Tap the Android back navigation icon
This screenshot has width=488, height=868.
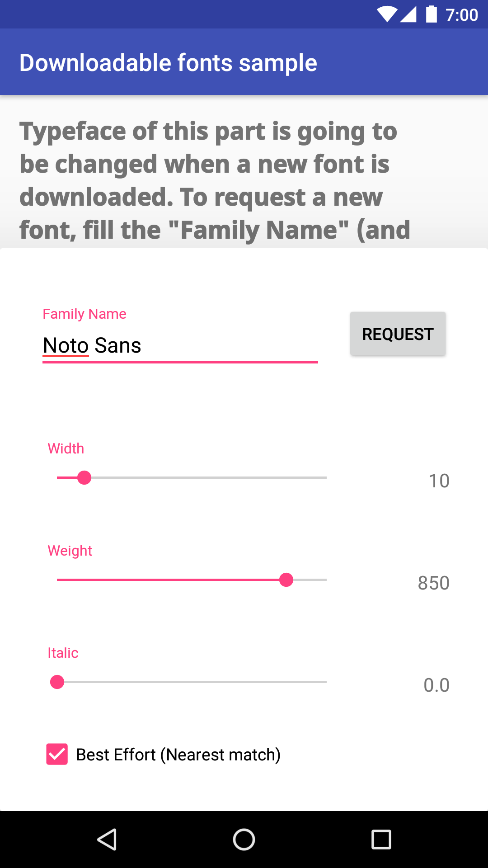coord(108,840)
